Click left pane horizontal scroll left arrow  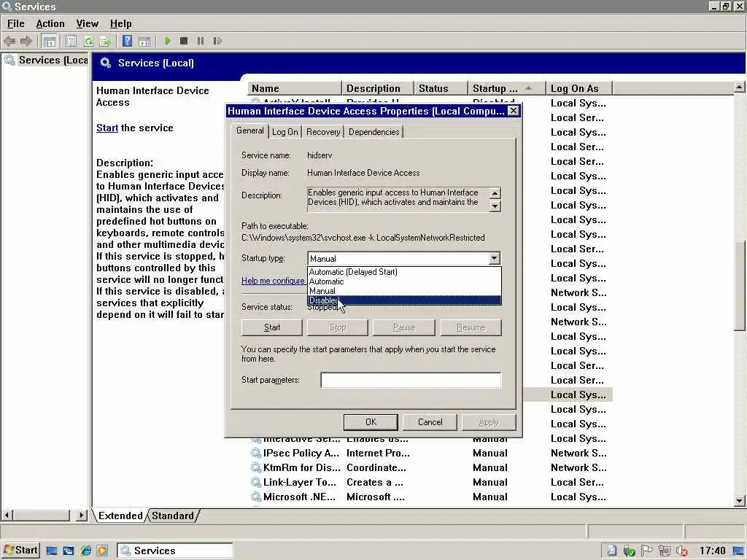click(x=7, y=516)
